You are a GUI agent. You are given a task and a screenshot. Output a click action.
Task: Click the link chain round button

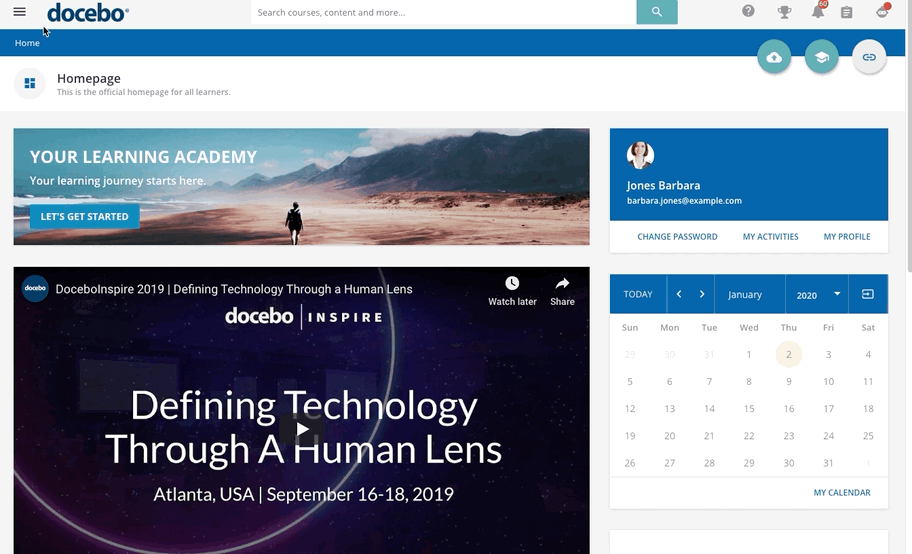point(869,57)
